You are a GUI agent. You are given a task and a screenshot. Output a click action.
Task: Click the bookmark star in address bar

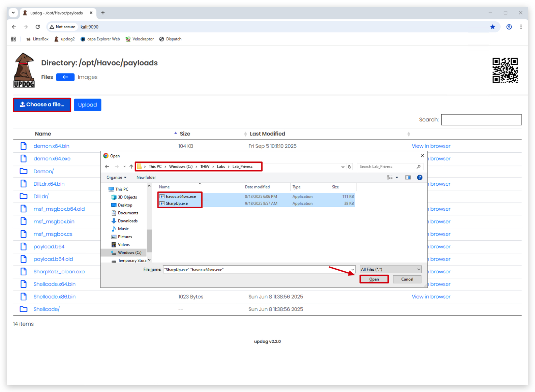click(493, 27)
